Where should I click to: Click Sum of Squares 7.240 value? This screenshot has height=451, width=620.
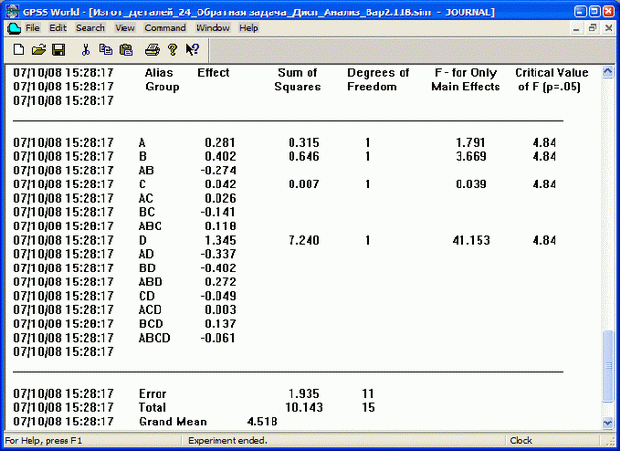pyautogui.click(x=304, y=240)
